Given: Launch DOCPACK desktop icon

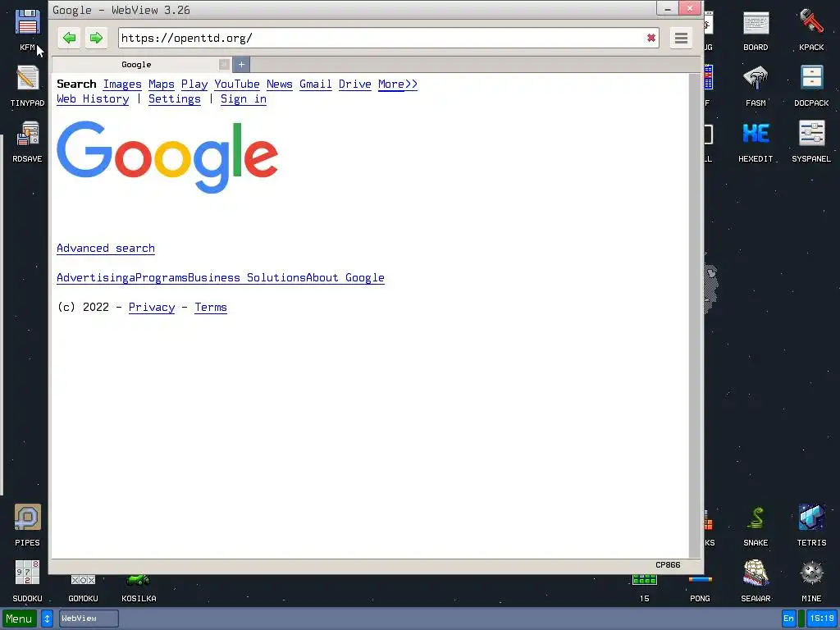Looking at the screenshot, I should tap(811, 85).
